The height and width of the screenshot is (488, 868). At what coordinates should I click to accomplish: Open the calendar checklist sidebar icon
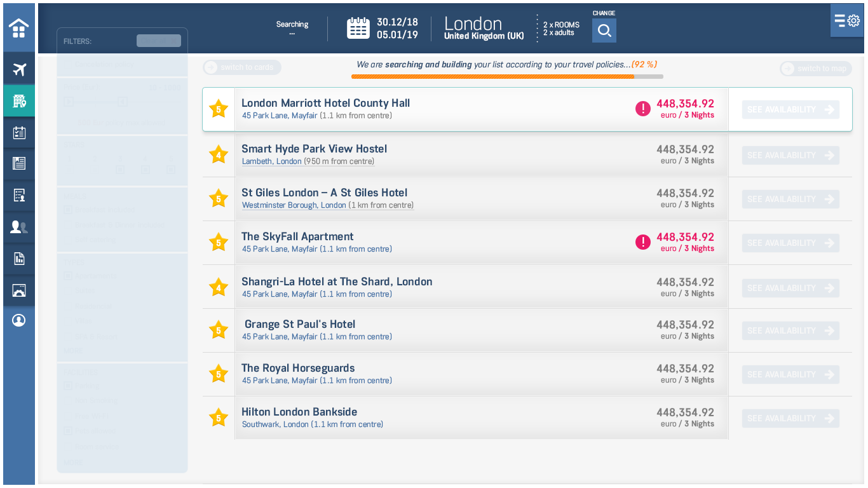click(x=19, y=132)
